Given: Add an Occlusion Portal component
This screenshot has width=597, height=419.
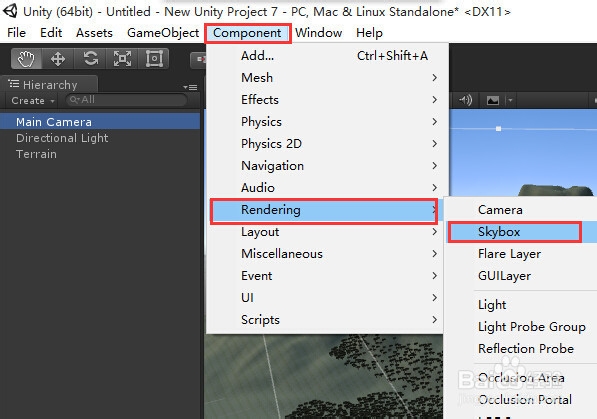Looking at the screenshot, I should 522,400.
